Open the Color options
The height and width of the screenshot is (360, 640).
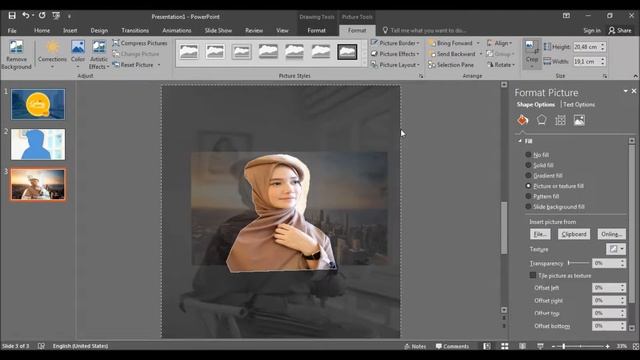tap(78, 55)
